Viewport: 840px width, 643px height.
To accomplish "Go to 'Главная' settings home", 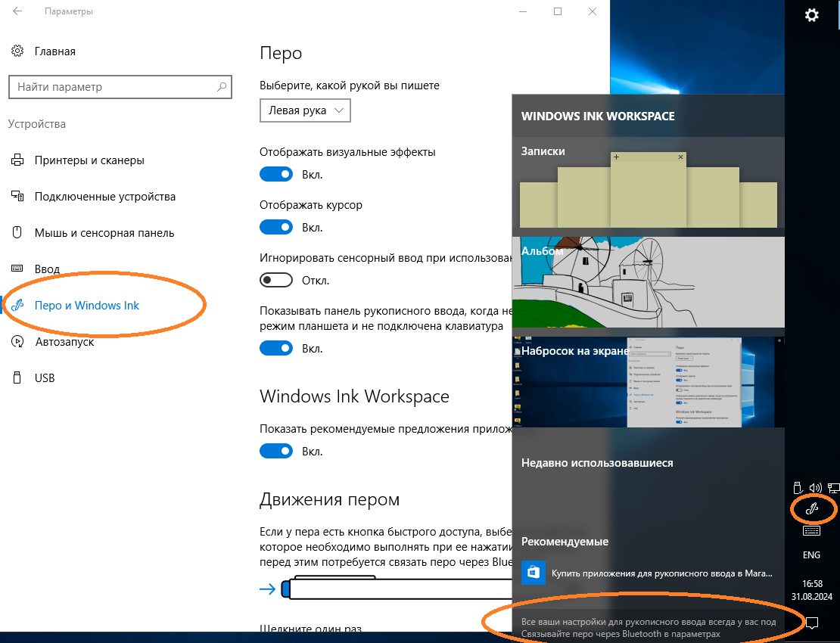I will pos(54,51).
